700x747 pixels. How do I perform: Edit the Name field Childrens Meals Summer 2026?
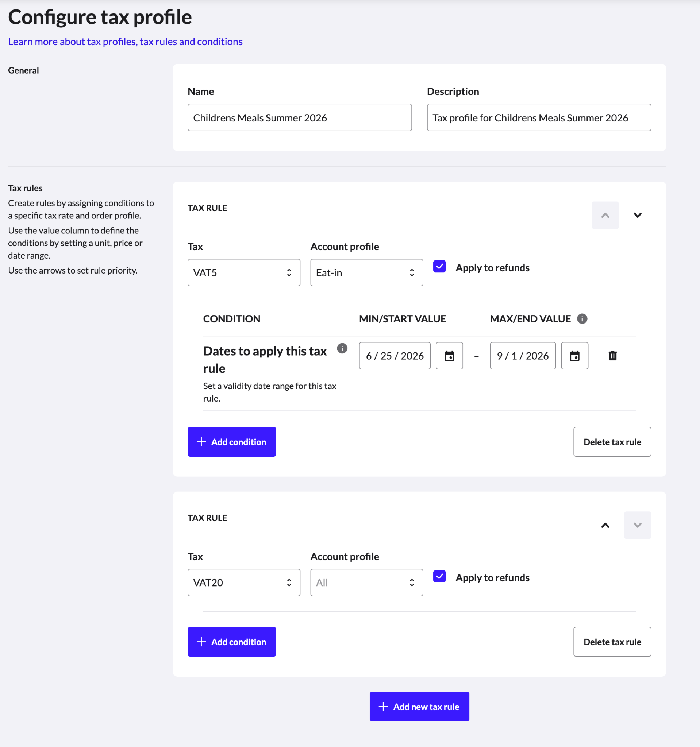tap(300, 117)
